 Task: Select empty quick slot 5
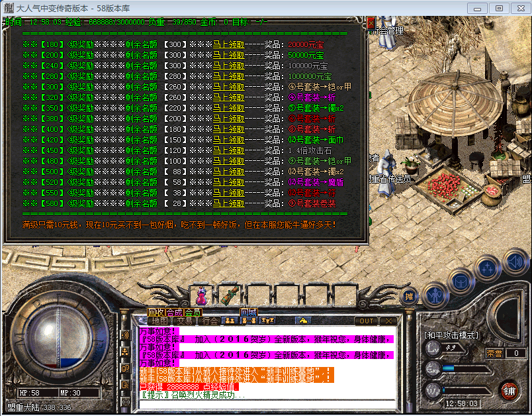point(315,295)
